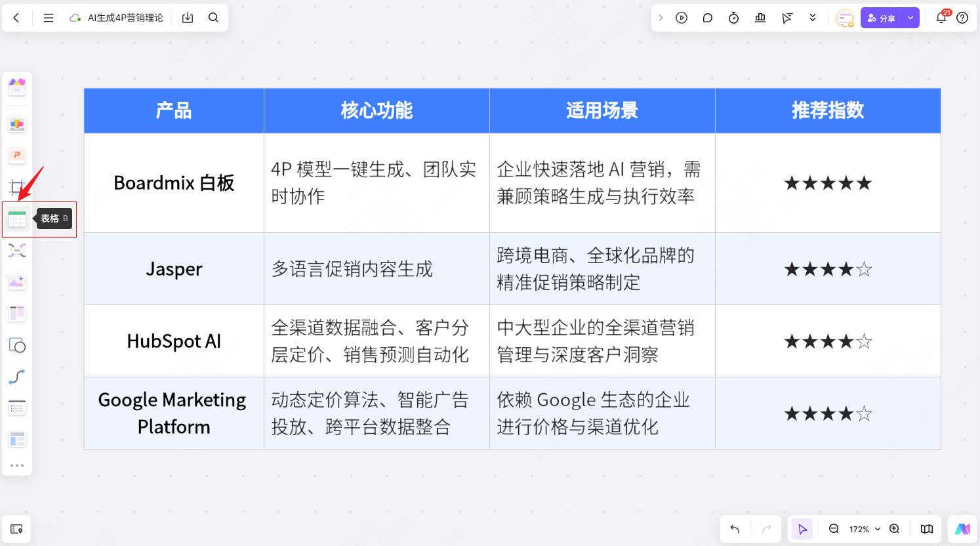The image size is (980, 546).
Task: Select the file title AI生成4P营销理论
Action: (x=125, y=18)
